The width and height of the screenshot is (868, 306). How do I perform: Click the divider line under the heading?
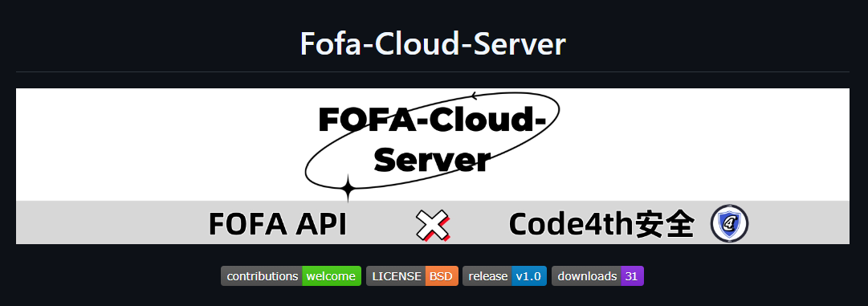coord(433,72)
